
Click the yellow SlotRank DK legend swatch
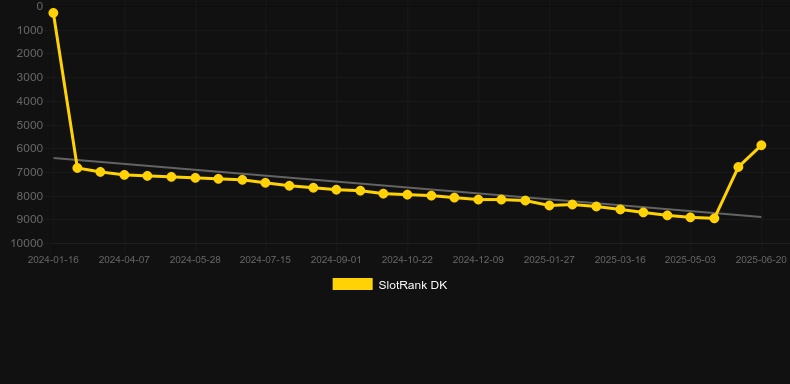click(x=353, y=284)
